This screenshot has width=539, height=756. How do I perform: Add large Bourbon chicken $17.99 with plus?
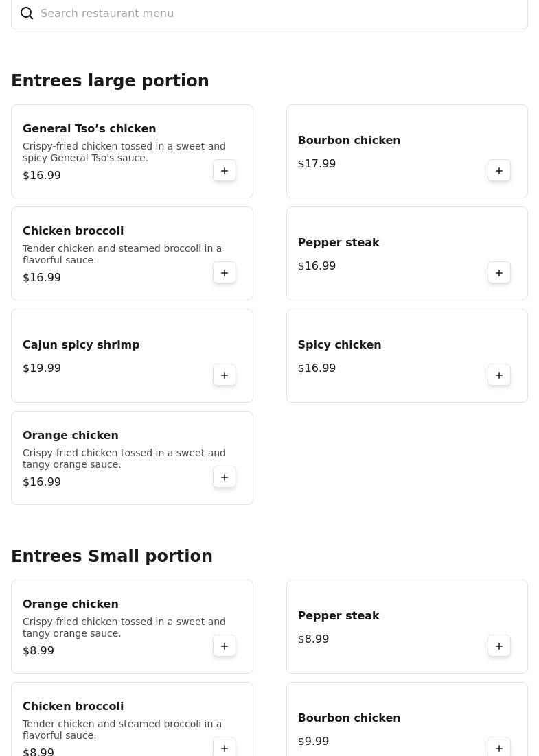click(x=499, y=171)
